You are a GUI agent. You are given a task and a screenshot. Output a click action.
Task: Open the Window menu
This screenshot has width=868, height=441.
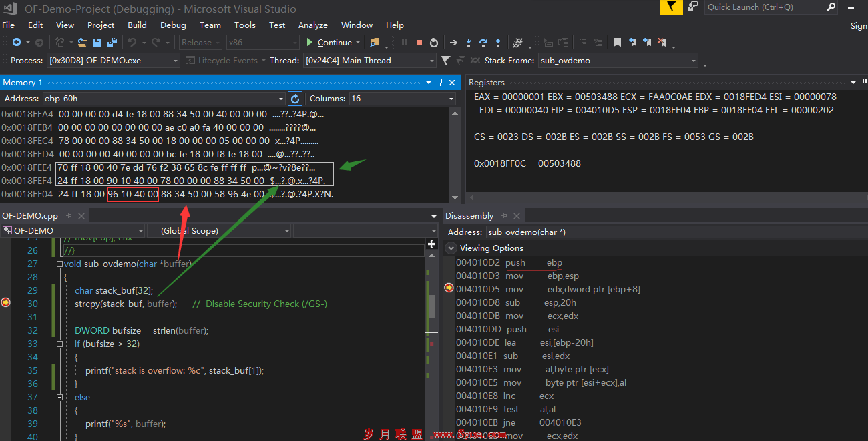click(x=357, y=25)
